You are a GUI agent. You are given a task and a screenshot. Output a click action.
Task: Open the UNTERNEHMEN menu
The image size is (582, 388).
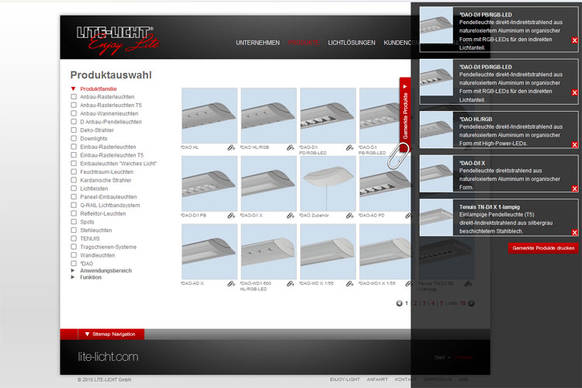tap(258, 43)
